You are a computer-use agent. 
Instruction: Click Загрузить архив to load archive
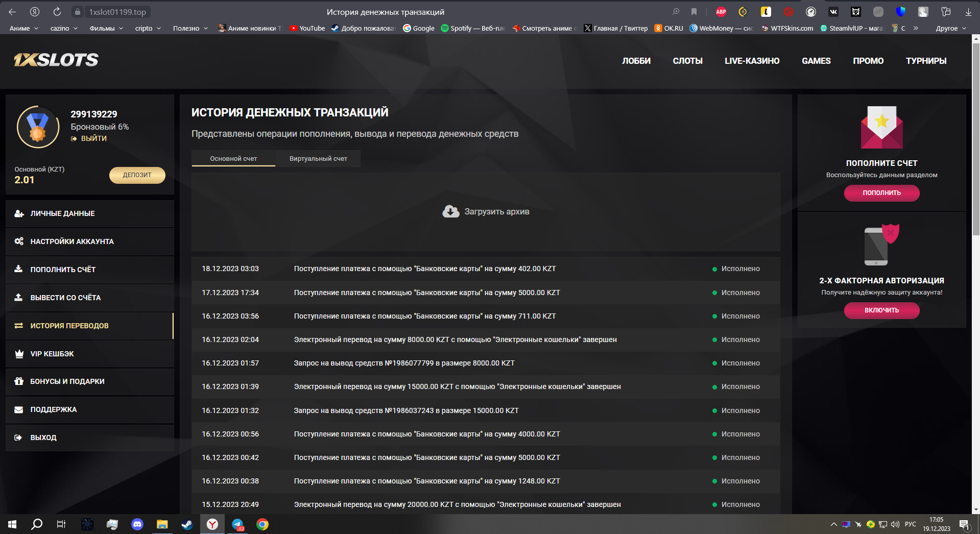(486, 211)
